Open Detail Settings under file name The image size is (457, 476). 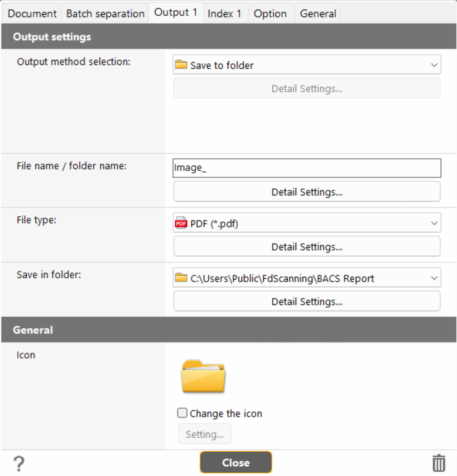click(x=307, y=191)
